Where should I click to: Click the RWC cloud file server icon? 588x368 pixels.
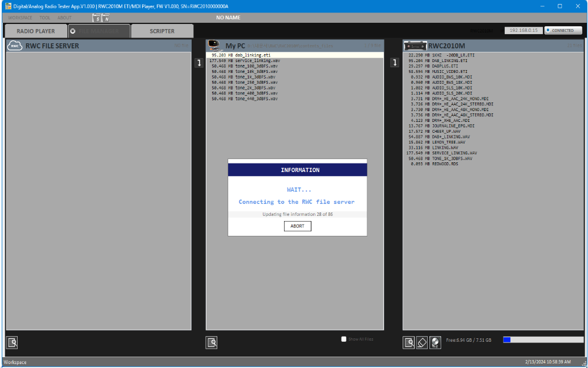tap(15, 46)
